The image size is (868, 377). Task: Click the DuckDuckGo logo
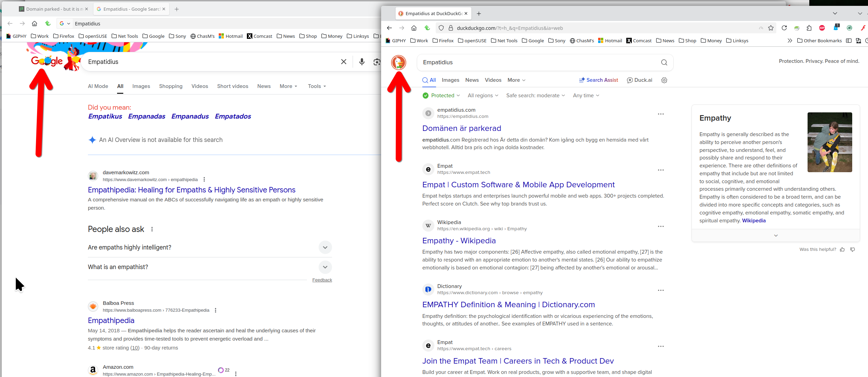398,63
